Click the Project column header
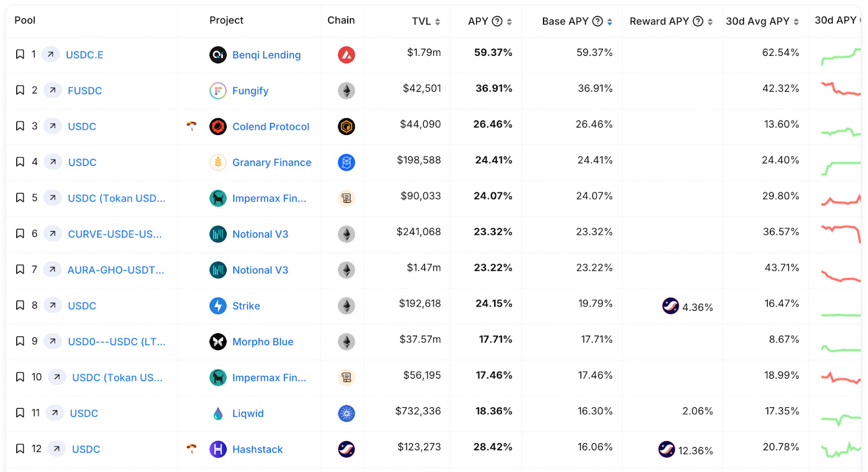 click(226, 20)
